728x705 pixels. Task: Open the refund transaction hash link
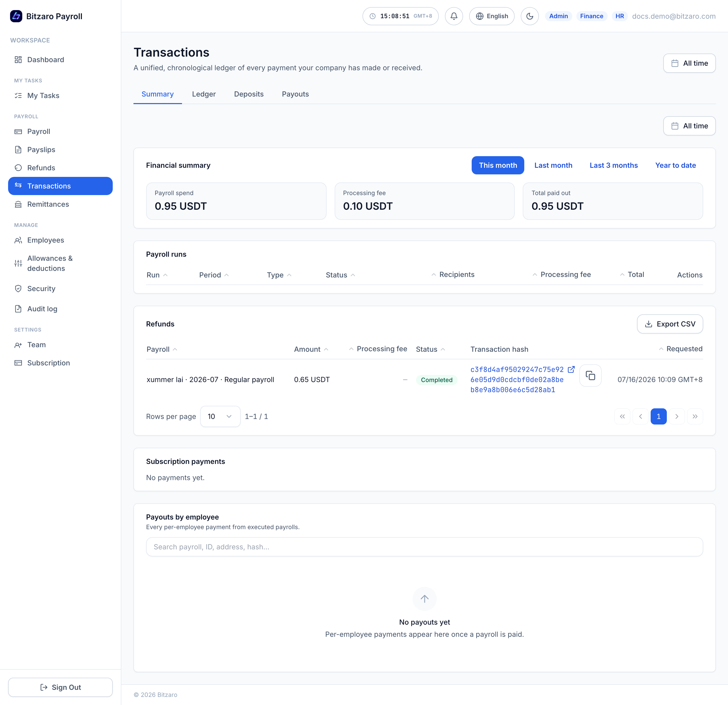tap(517, 380)
